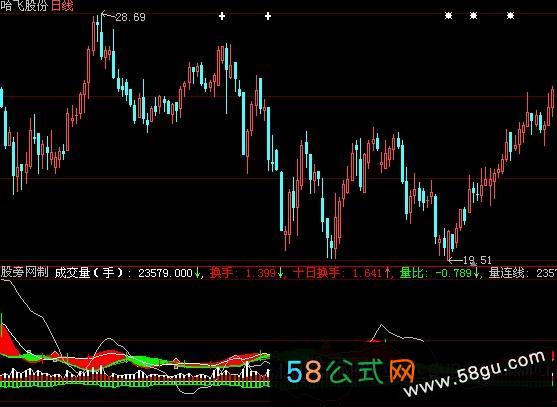Click the green down arrow after -0.789
557x407 pixels.
[x=476, y=273]
